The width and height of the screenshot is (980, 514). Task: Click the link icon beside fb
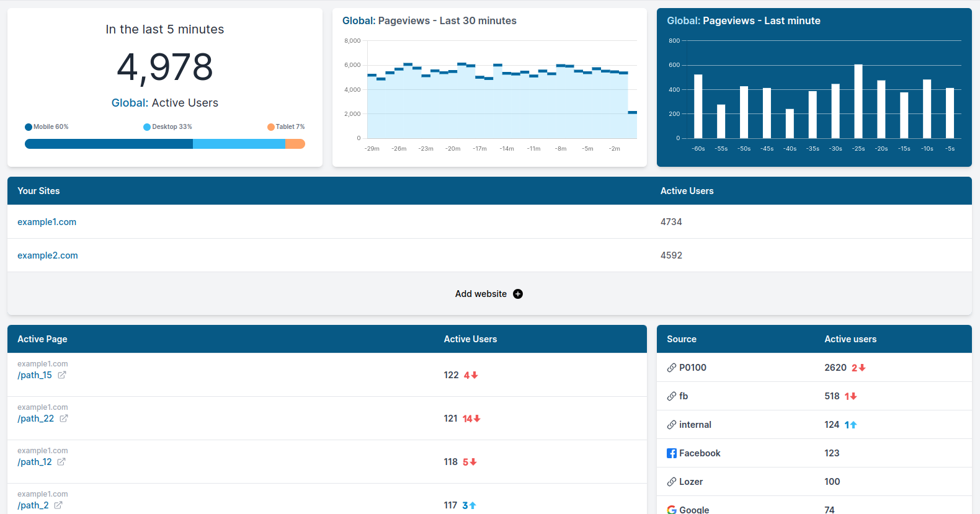click(x=672, y=396)
